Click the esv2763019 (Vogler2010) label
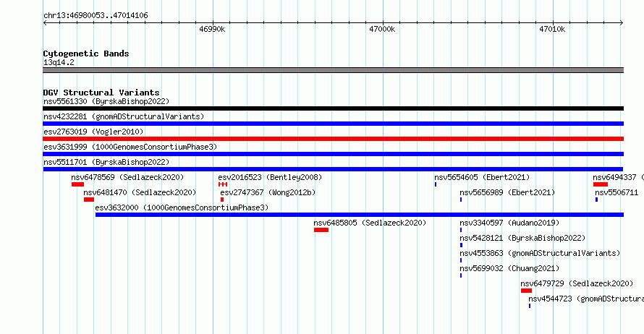Image resolution: width=644 pixels, height=334 pixels. tap(93, 132)
